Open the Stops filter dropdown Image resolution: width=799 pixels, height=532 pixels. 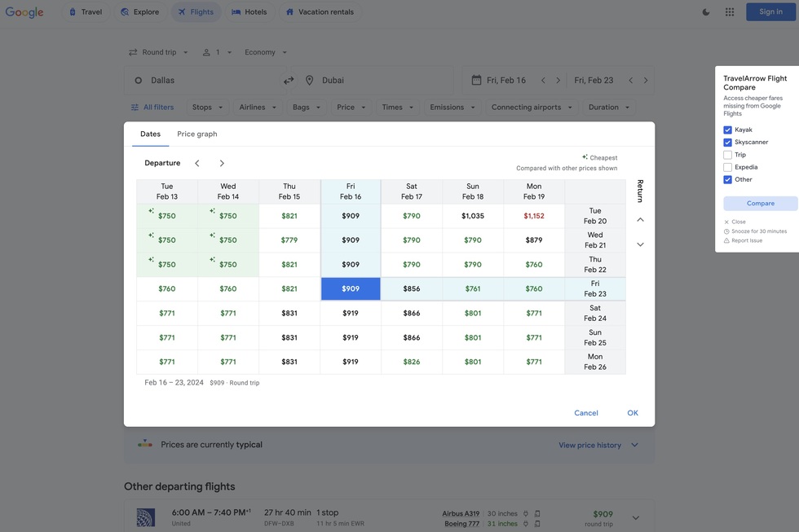(207, 108)
